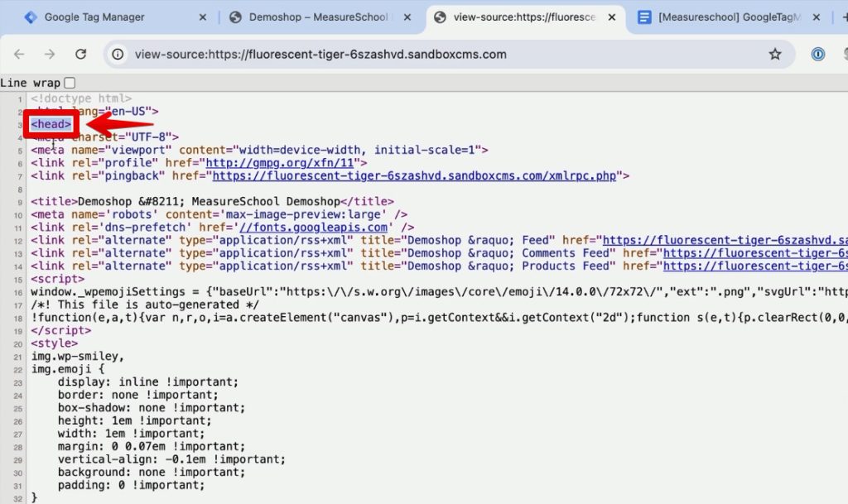
Task: Open the gmpg.org/xfn/11 link
Action: pyautogui.click(x=280, y=162)
